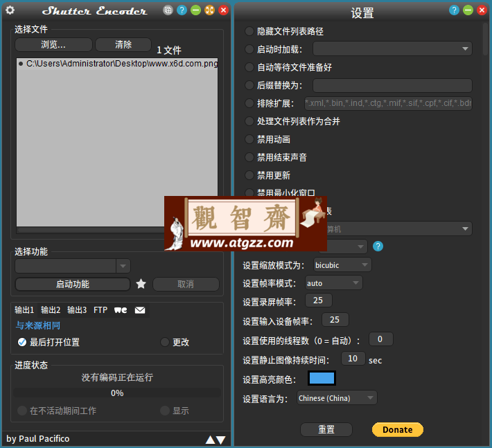Click the 启动功能 start button

pos(73,284)
